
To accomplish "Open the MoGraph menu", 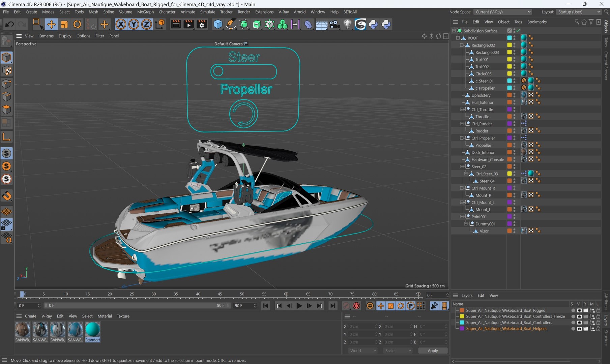I will [145, 12].
